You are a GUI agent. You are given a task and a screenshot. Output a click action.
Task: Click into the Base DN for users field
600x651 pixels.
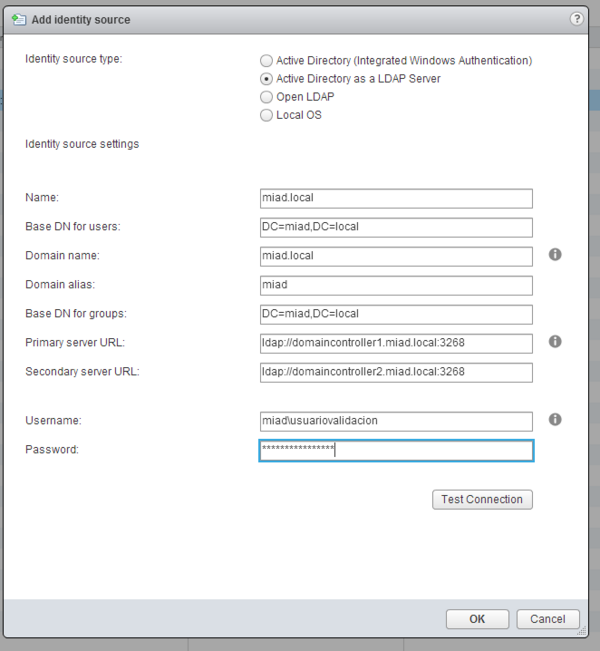pyautogui.click(x=395, y=227)
